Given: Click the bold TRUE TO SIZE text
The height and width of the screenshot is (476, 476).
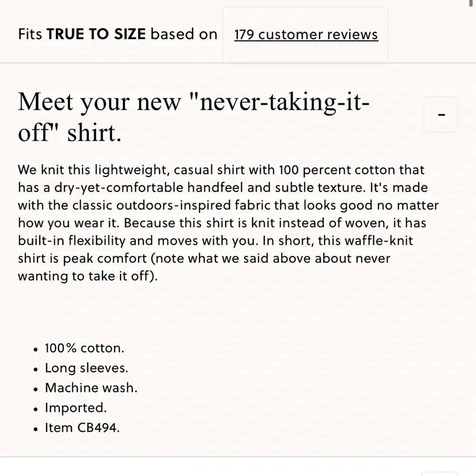Looking at the screenshot, I should pyautogui.click(x=96, y=34).
